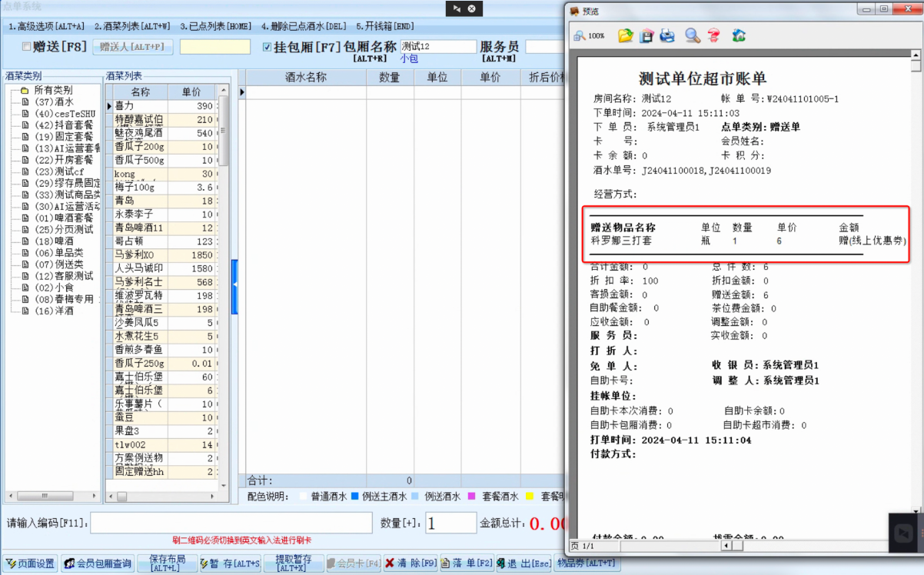Click the 100% zoom icon in preview window
The height and width of the screenshot is (575, 924).
point(579,35)
